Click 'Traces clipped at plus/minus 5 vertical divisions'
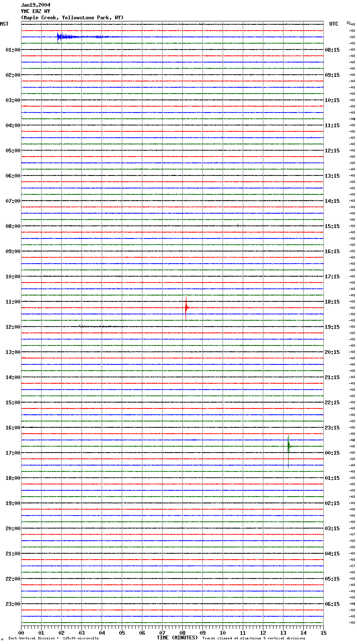Screen dimensions: 357x644 pyautogui.click(x=254, y=638)
